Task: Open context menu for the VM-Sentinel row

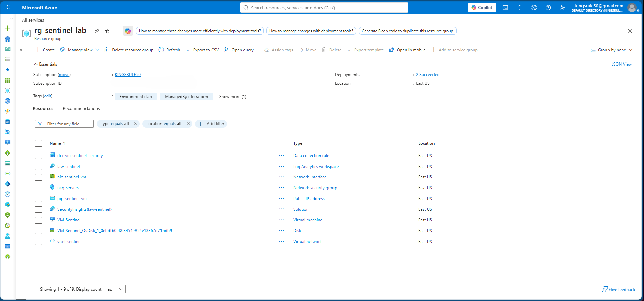Action: click(281, 220)
